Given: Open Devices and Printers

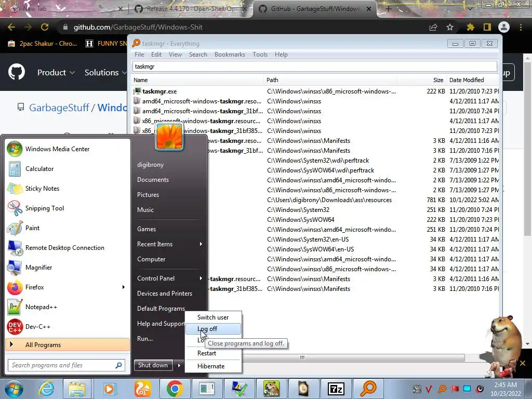Looking at the screenshot, I should pyautogui.click(x=165, y=294).
